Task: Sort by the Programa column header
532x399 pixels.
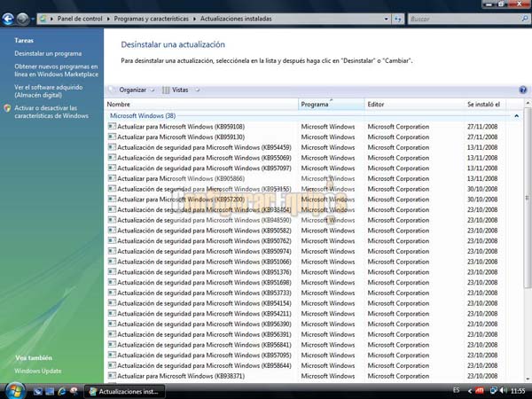Action: 332,105
